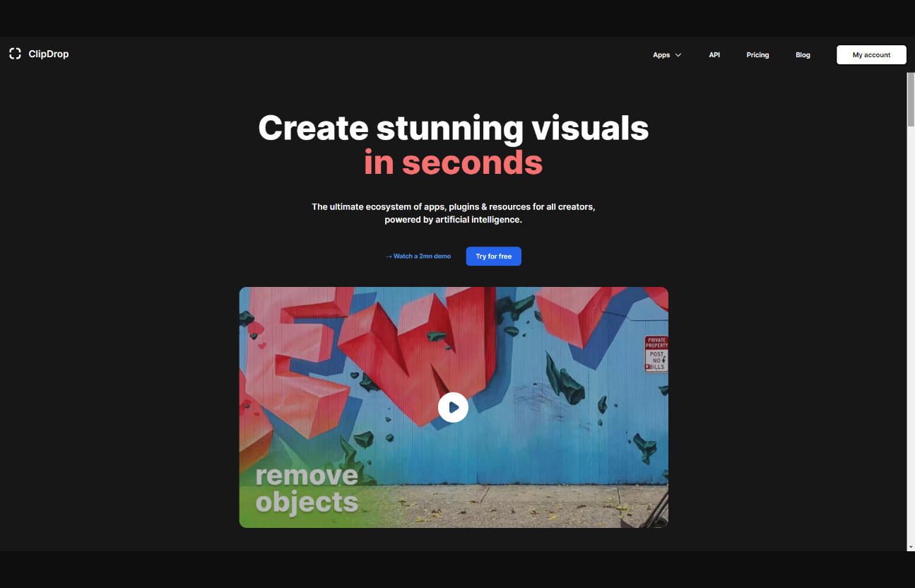The image size is (915, 588).
Task: Open the Apps menu
Action: click(x=661, y=55)
